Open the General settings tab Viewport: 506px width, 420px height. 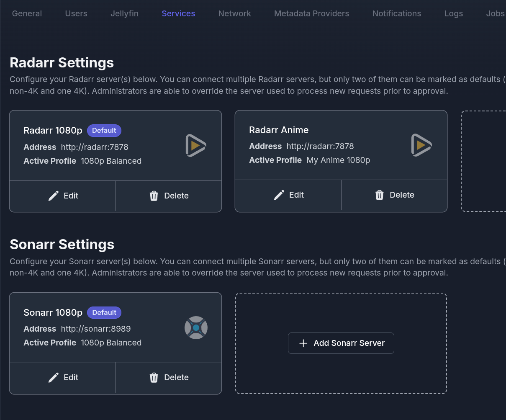tap(27, 13)
